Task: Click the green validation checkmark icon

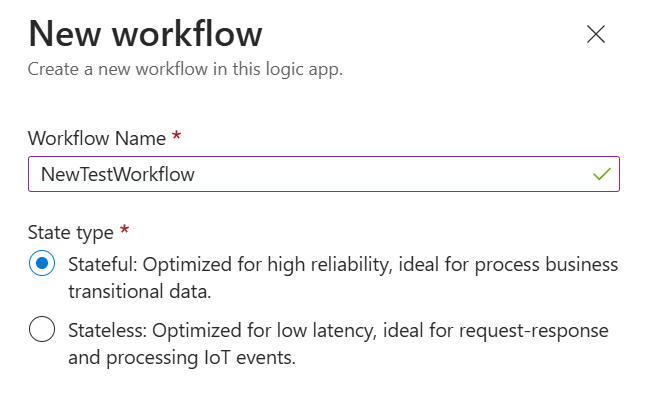Action: point(601,174)
